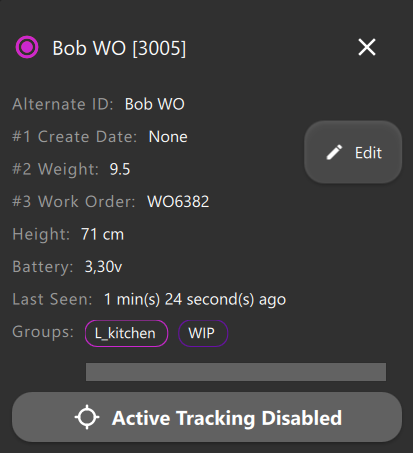Click the magenta tag marker icon
This screenshot has width=413, height=453.
point(27,47)
